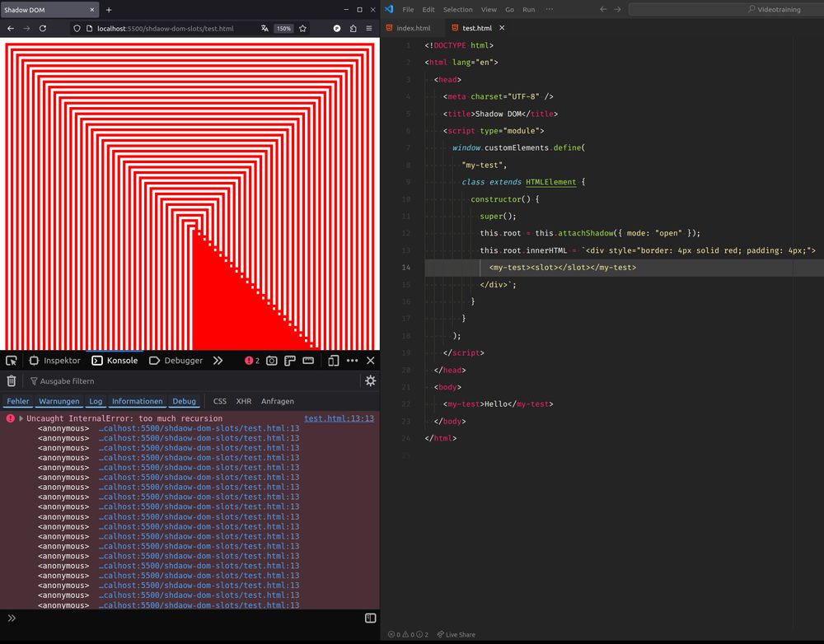Go back in Firefox browser history
Screen dimensions: 824x644
(11, 28)
